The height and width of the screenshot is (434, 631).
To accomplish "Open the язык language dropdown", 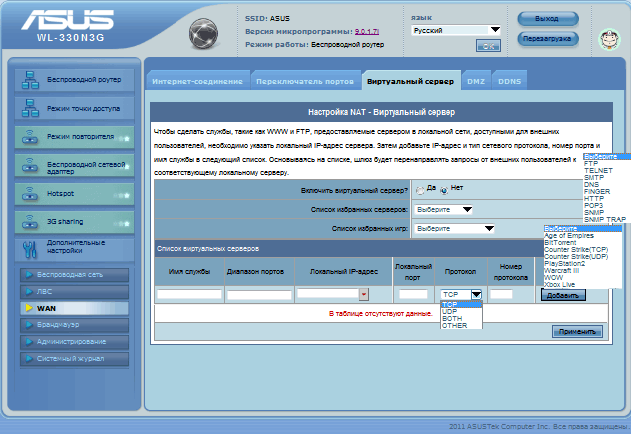I will pos(456,31).
